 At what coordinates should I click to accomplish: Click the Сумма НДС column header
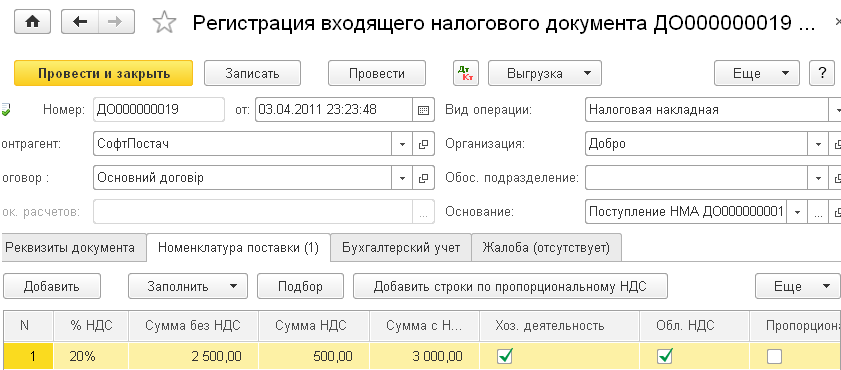(x=314, y=325)
